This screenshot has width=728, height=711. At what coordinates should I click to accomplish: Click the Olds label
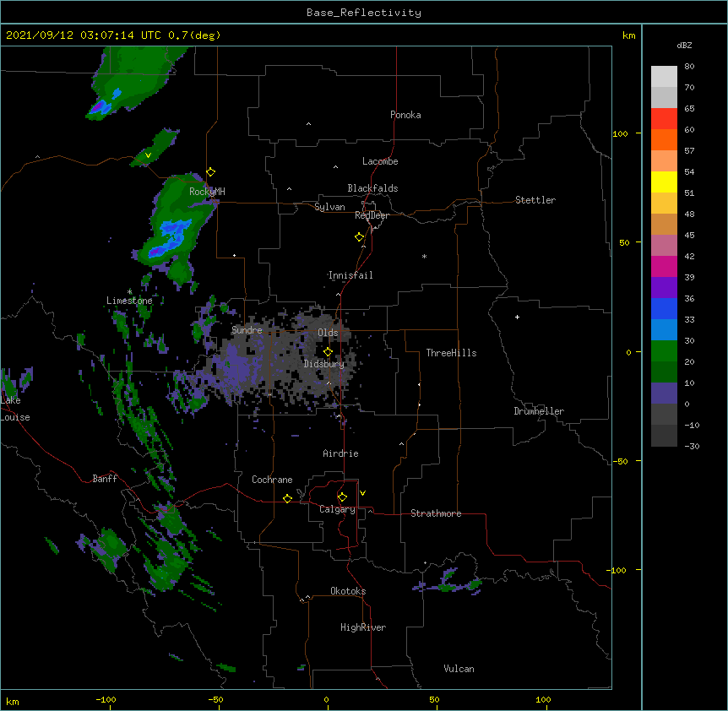[328, 333]
